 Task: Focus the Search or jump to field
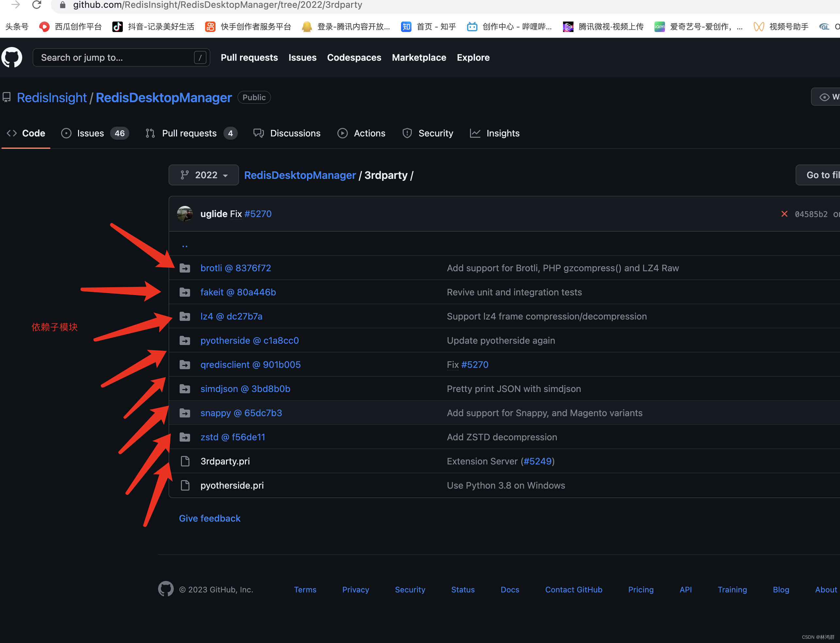121,57
